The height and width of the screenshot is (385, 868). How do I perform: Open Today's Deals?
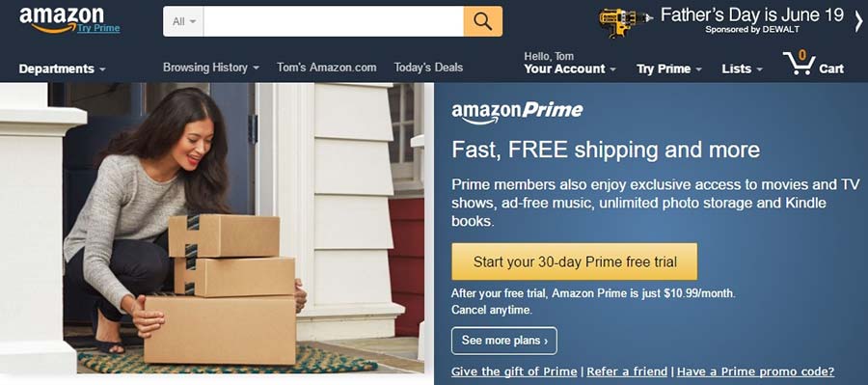(428, 68)
